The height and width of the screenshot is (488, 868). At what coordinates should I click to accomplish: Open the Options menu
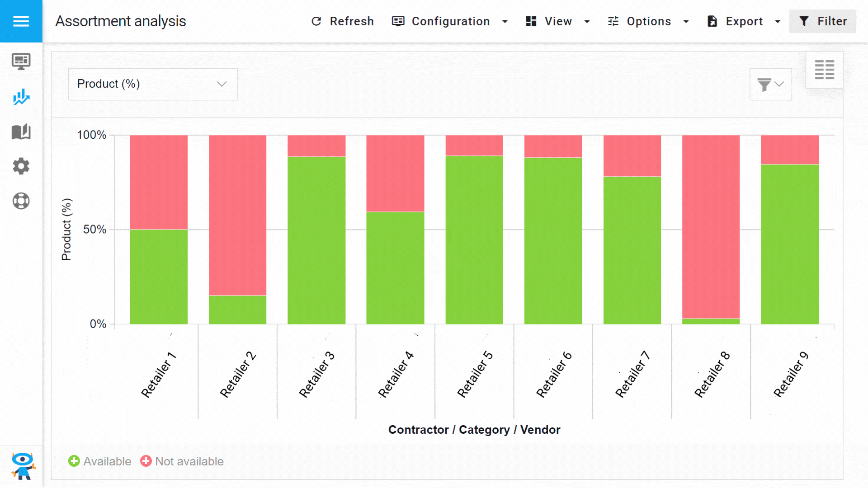(x=648, y=21)
